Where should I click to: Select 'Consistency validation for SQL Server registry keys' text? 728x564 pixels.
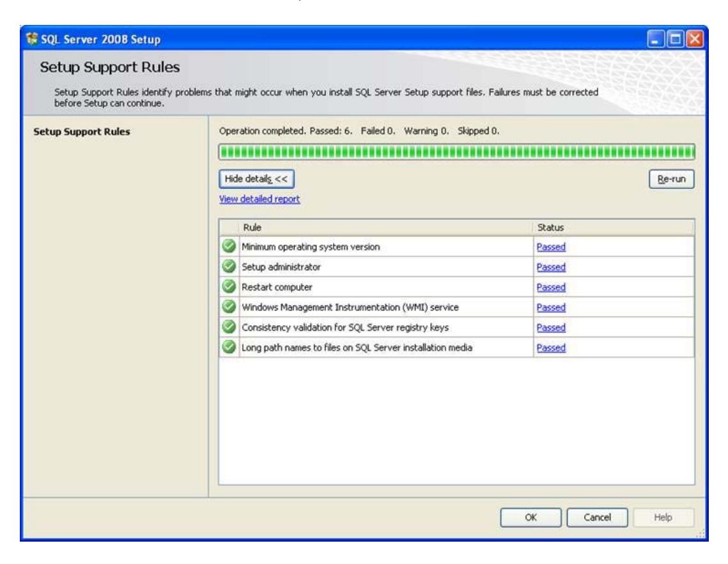[x=345, y=328]
